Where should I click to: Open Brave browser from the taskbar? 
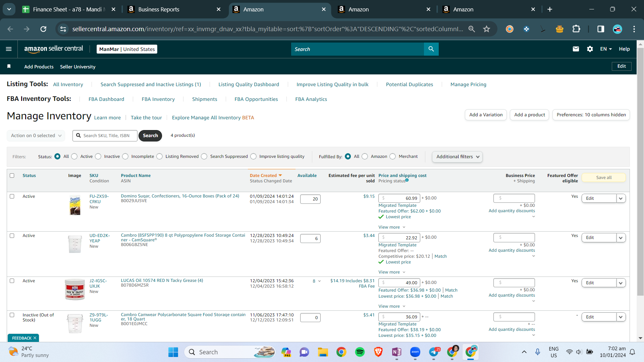378,352
